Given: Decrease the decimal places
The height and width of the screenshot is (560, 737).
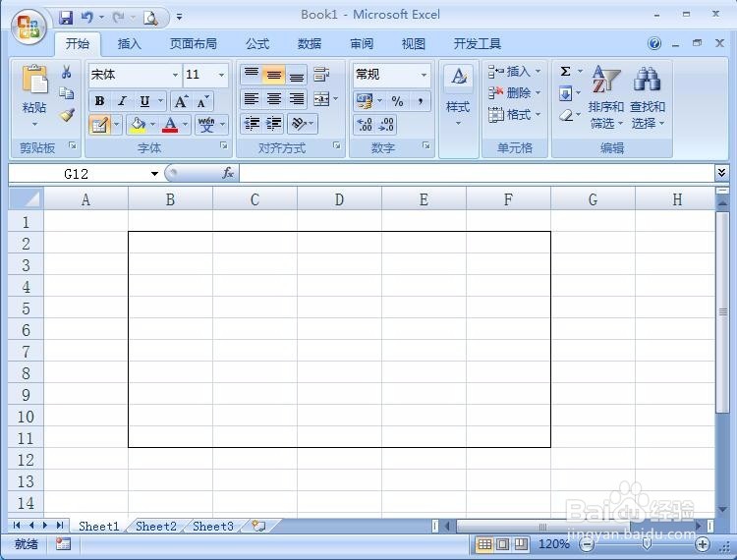Looking at the screenshot, I should click(x=386, y=125).
